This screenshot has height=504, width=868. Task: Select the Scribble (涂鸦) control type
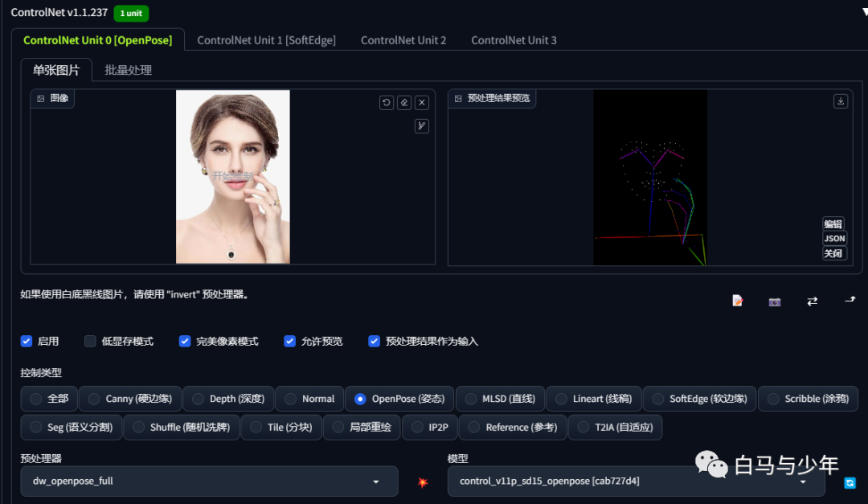(x=809, y=399)
